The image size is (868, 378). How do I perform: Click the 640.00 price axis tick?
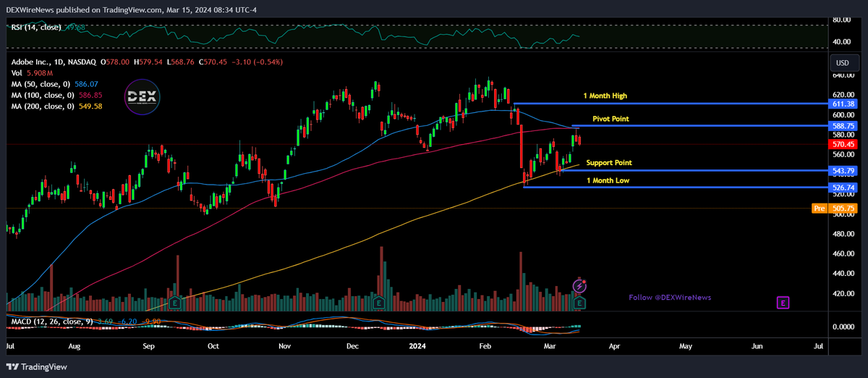coord(845,75)
